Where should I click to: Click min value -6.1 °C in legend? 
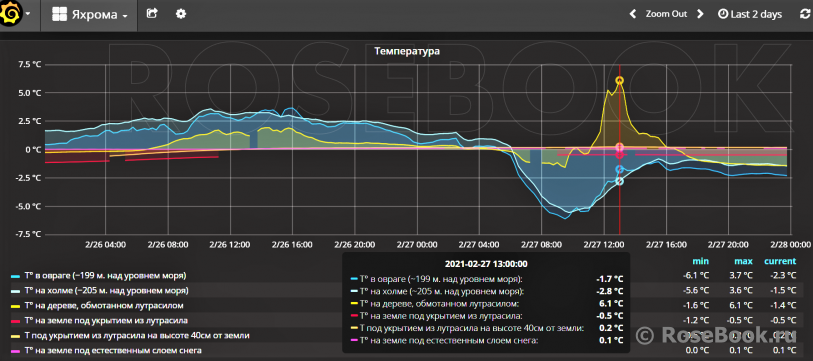click(696, 275)
